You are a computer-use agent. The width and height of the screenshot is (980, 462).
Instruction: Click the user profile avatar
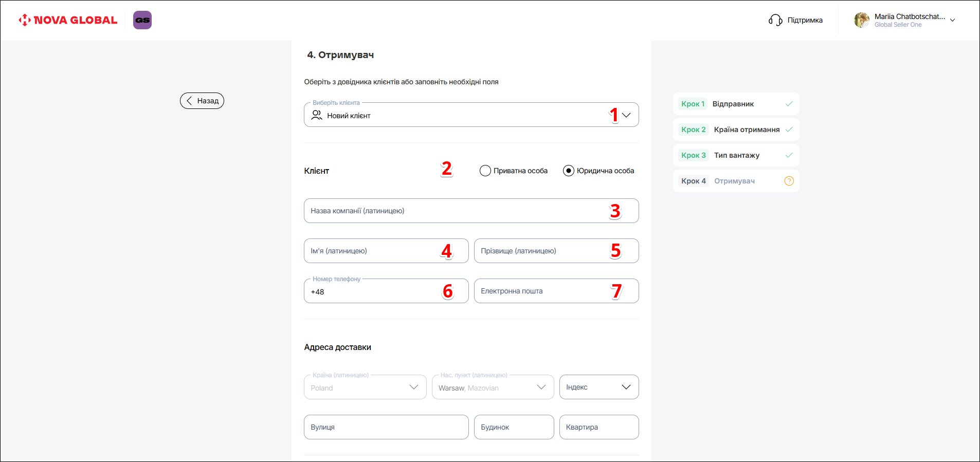(x=861, y=20)
